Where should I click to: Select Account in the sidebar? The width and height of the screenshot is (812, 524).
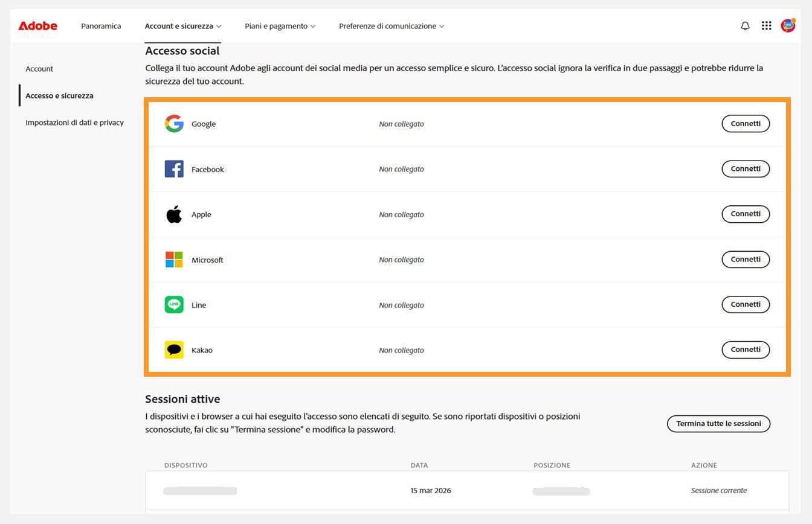(39, 68)
